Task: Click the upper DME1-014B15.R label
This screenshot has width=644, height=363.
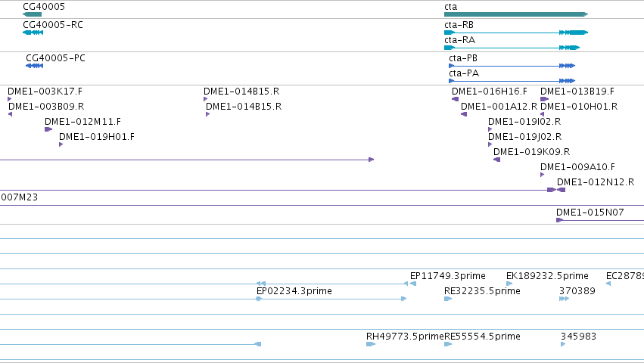Action: (241, 92)
